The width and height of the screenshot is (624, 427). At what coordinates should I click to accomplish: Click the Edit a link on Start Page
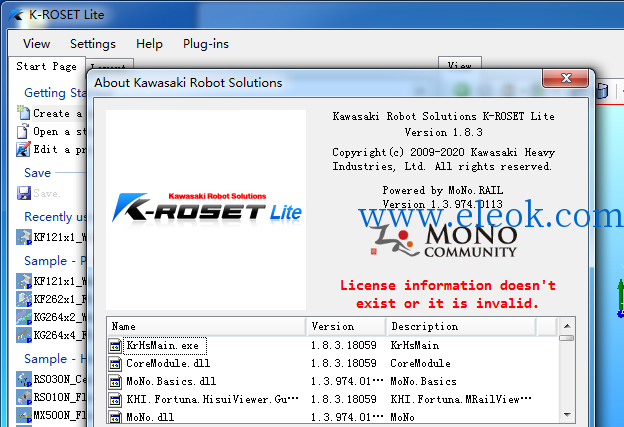[60, 150]
